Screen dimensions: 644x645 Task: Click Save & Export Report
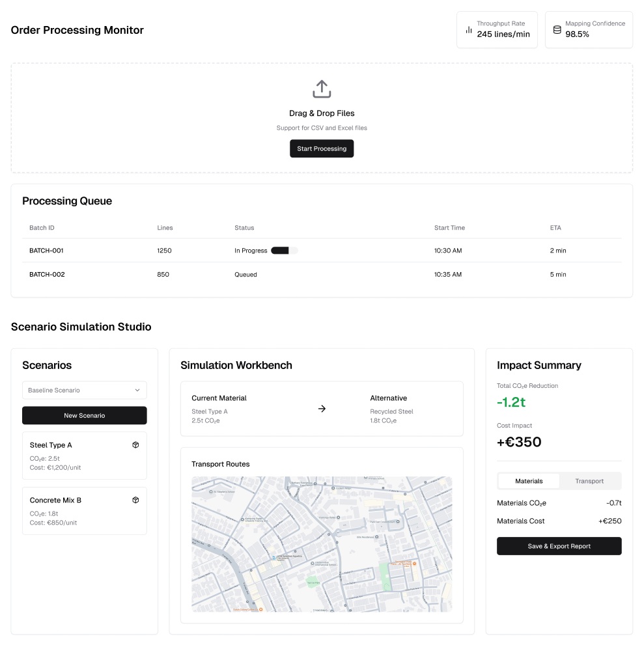point(559,546)
